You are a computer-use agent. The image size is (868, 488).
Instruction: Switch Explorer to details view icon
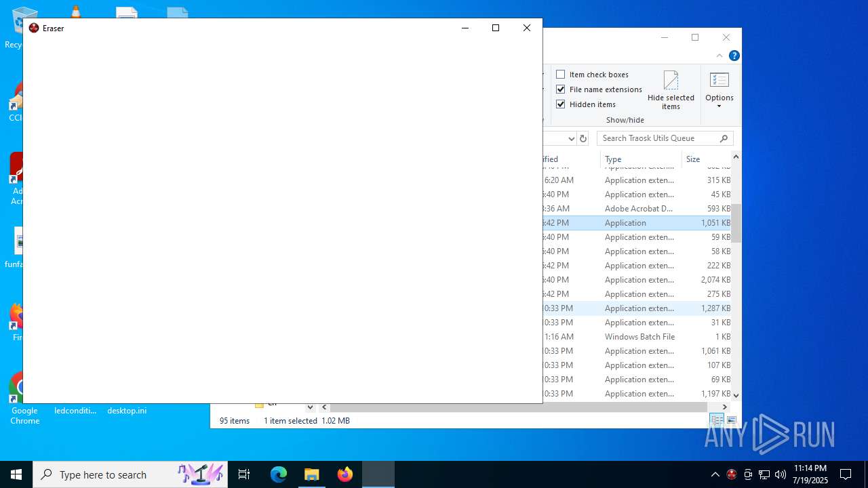[717, 421]
